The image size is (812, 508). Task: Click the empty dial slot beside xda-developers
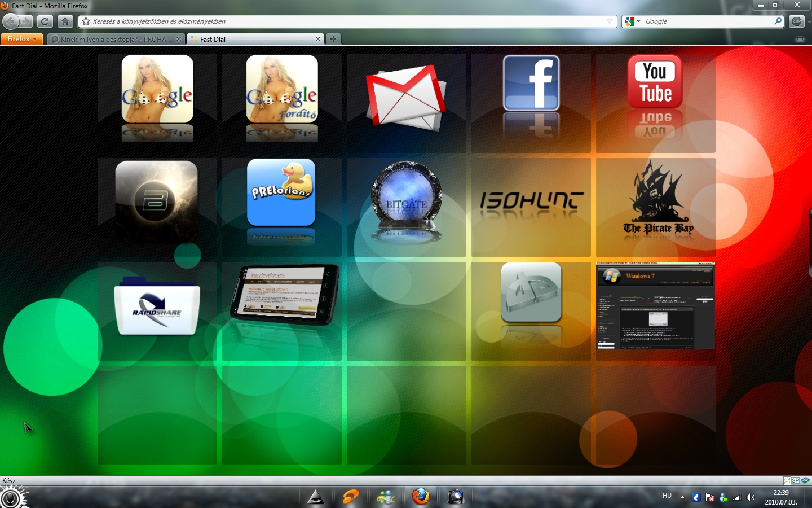tap(407, 311)
